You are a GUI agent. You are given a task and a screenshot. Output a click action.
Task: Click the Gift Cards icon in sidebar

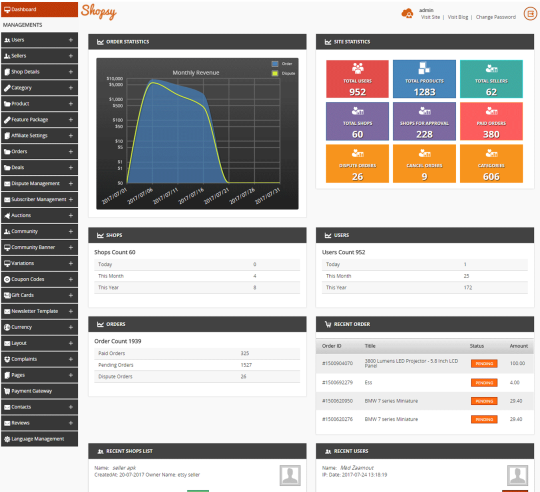[x=7, y=295]
